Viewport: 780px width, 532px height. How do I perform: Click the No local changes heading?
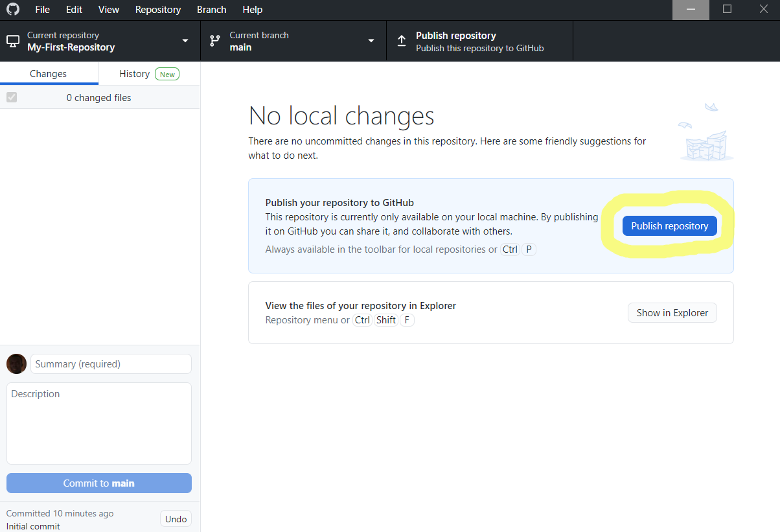tap(341, 116)
